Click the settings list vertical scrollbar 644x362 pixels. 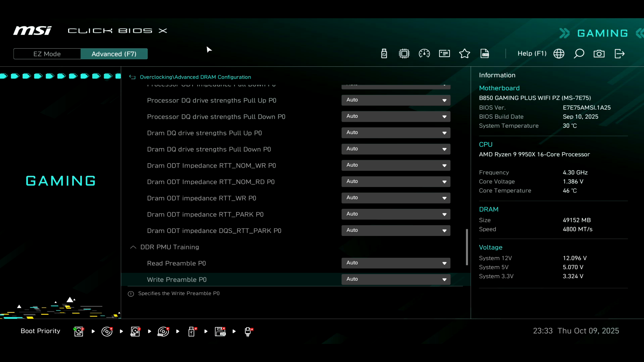coord(467,247)
